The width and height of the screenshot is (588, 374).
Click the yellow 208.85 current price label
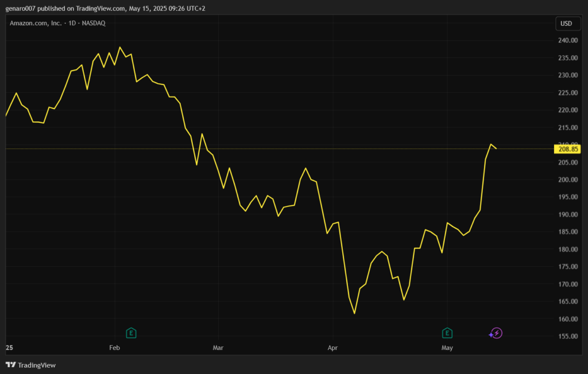coord(567,149)
